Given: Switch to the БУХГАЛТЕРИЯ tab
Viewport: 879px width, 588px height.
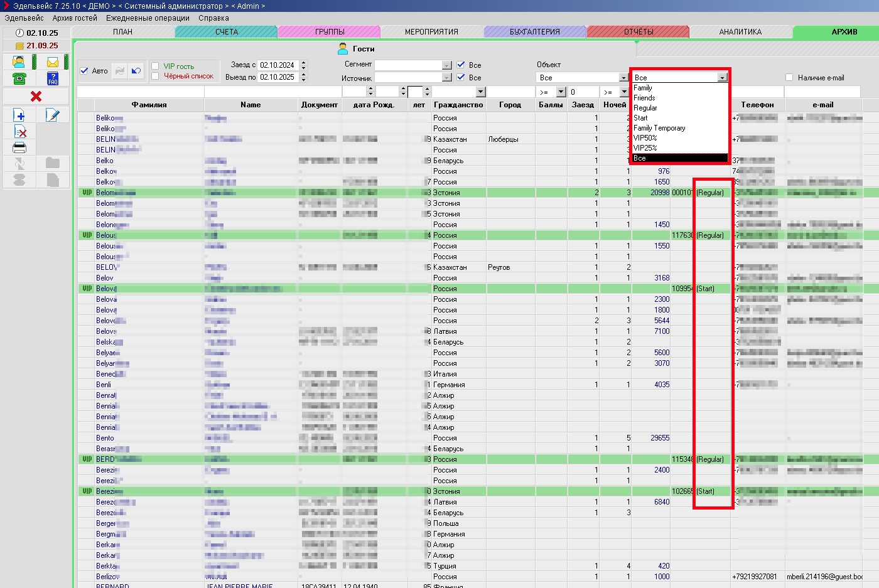Looking at the screenshot, I should (534, 32).
